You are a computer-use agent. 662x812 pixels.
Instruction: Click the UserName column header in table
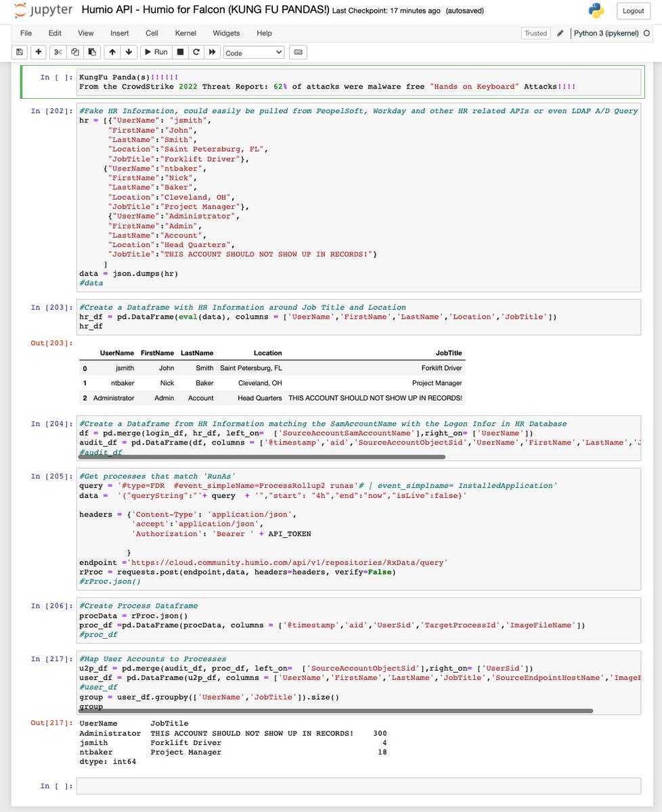tap(116, 353)
